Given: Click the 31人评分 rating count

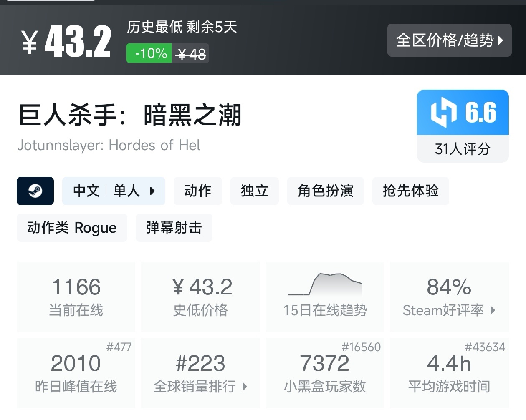Looking at the screenshot, I should (x=463, y=149).
